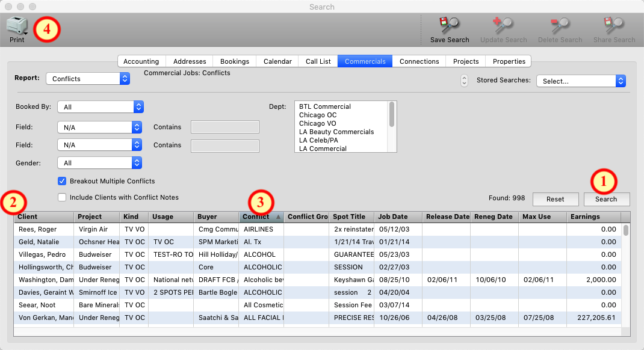The image size is (644, 350).
Task: Click the stepper beside Stored Searches
Action: coord(464,81)
